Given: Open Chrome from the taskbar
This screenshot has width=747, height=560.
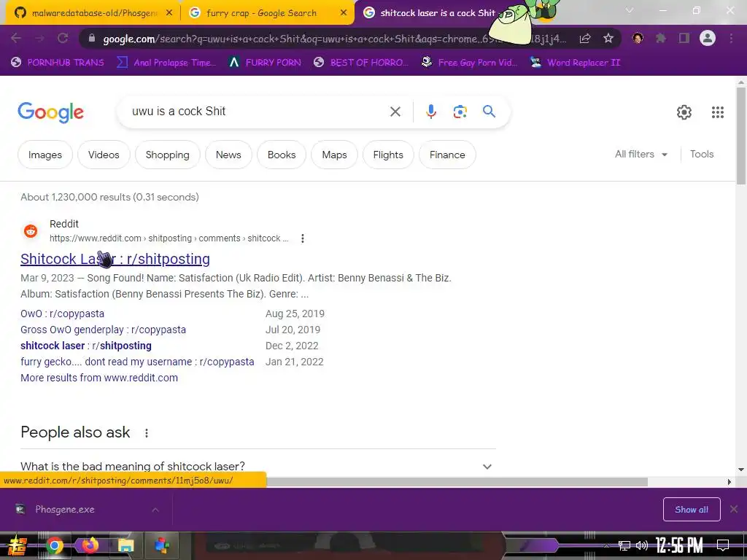Looking at the screenshot, I should 54,545.
